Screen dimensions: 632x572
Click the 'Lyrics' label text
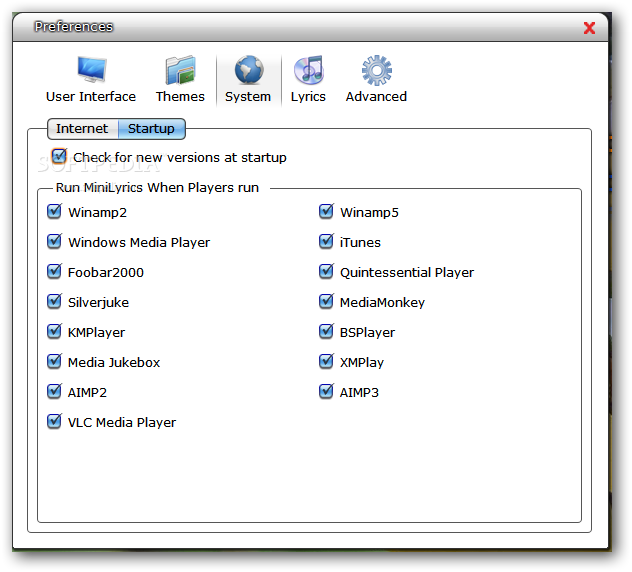(308, 97)
